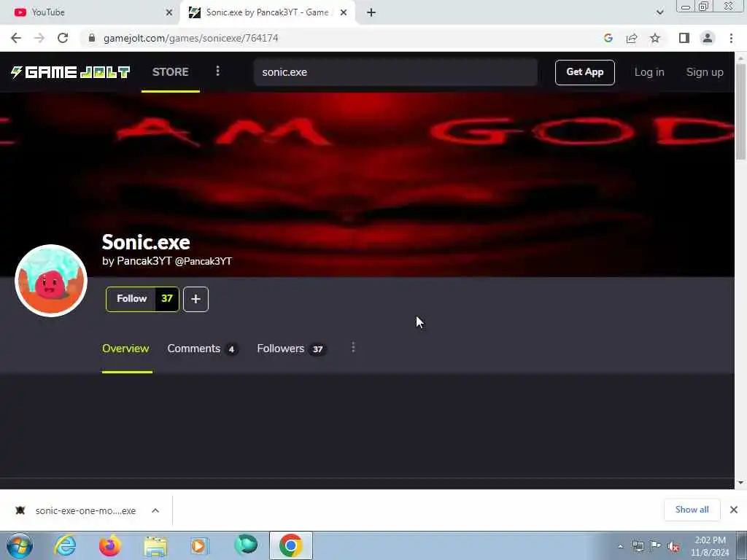747x560 pixels.
Task: Open the three-dot menu beside STORE
Action: tap(217, 71)
